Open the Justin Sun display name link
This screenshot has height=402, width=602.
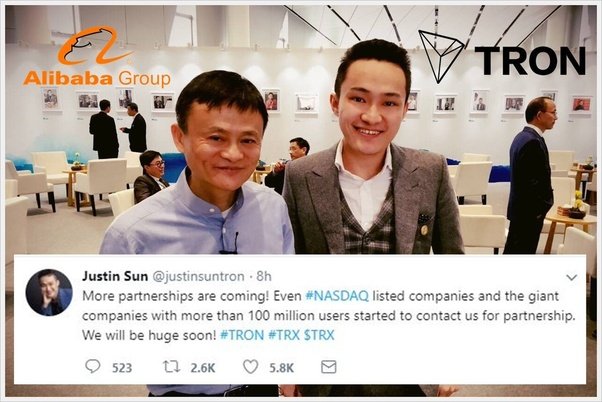tap(115, 276)
